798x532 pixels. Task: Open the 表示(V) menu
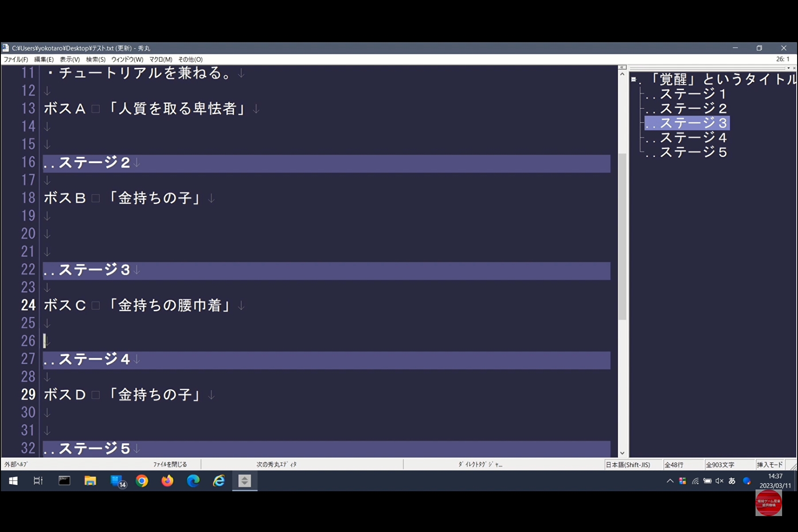tap(70, 59)
